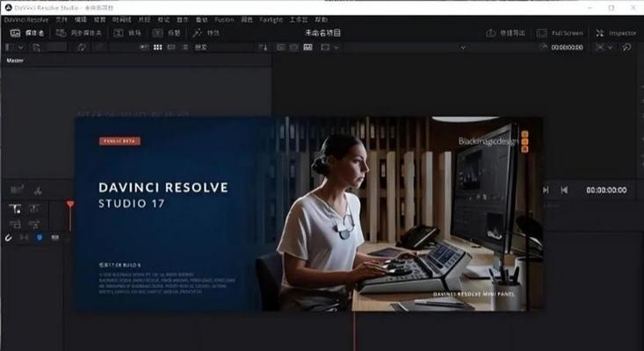Select source tape viewer mode
Viewport: 644px width, 351px height.
click(294, 47)
